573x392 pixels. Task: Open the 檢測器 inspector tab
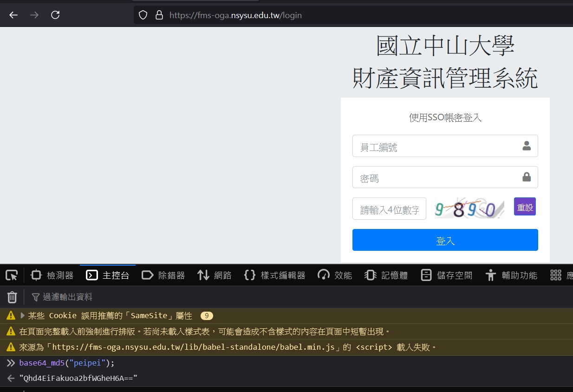(52, 275)
